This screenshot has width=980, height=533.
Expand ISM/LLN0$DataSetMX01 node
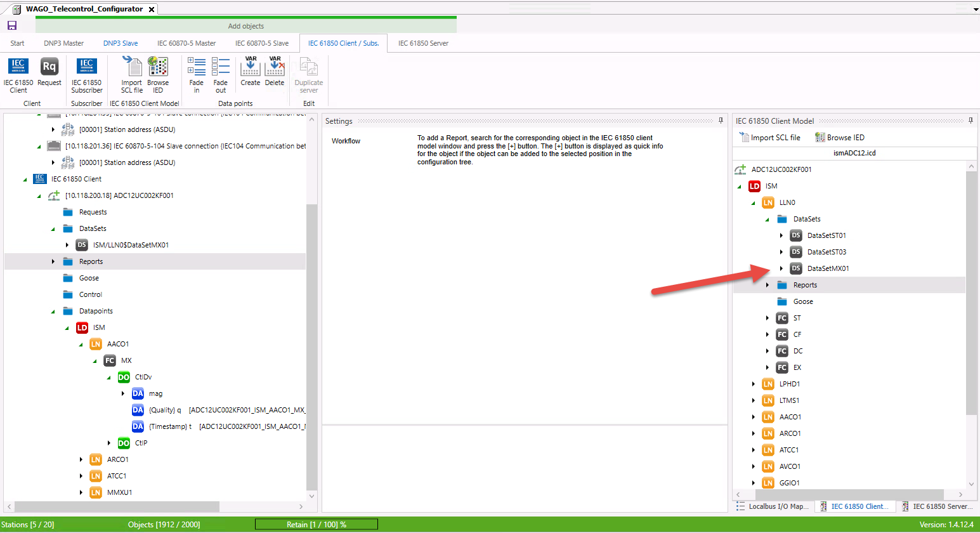click(x=67, y=245)
